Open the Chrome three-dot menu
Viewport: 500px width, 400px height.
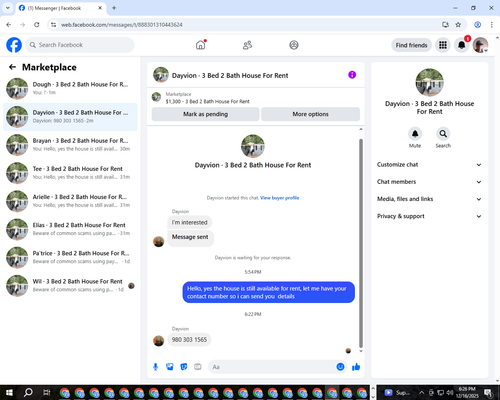pyautogui.click(x=491, y=25)
